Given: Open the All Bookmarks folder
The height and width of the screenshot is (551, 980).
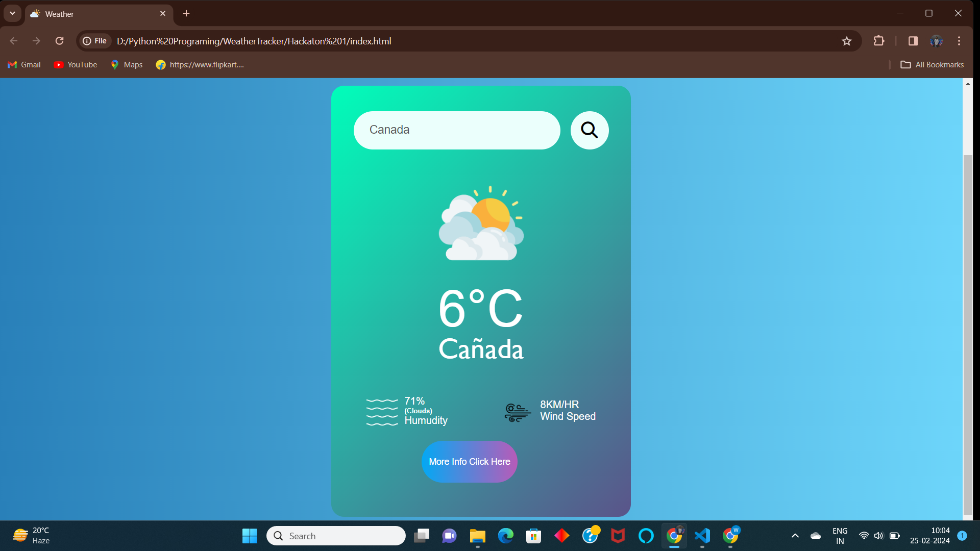Looking at the screenshot, I should [932, 65].
